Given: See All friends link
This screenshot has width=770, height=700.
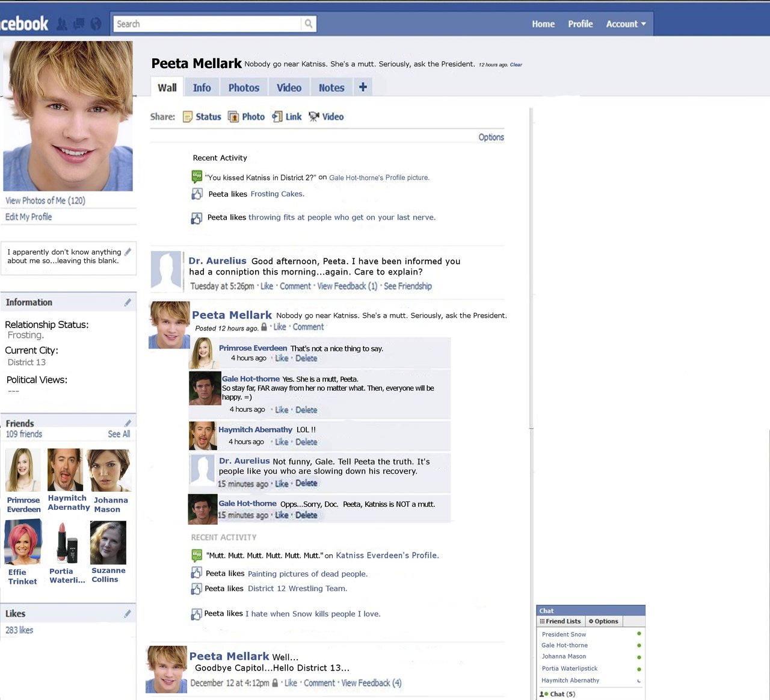Looking at the screenshot, I should pos(119,434).
